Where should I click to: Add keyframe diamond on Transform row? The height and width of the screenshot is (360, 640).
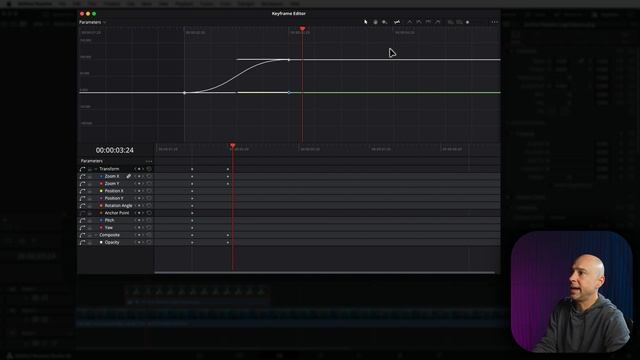pos(139,169)
